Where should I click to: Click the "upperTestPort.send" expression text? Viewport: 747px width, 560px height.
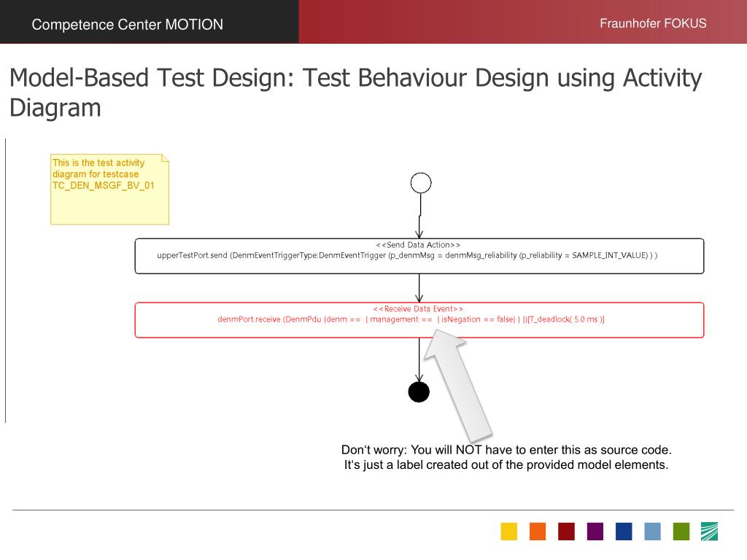click(407, 255)
